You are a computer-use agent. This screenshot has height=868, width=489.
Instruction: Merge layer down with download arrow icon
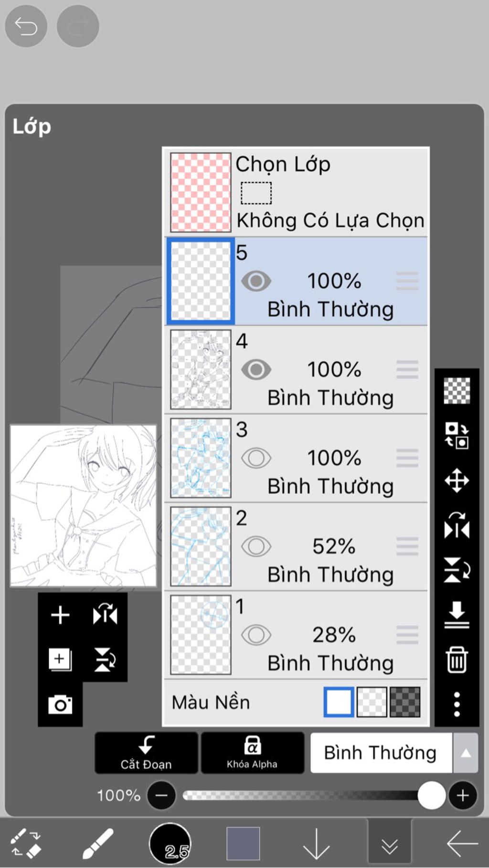(x=457, y=615)
